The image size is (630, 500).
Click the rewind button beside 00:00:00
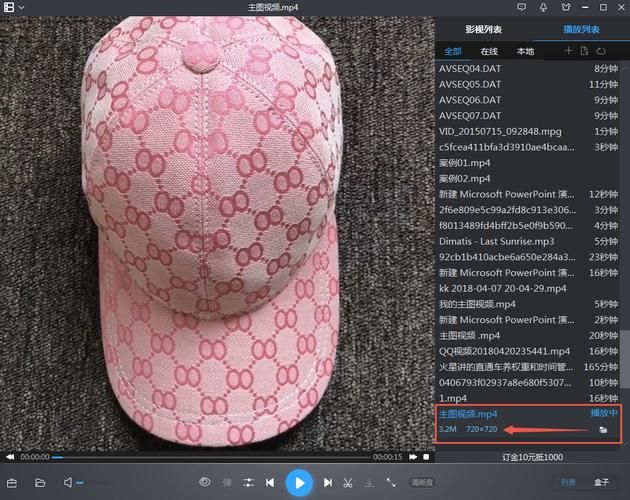pyautogui.click(x=10, y=457)
